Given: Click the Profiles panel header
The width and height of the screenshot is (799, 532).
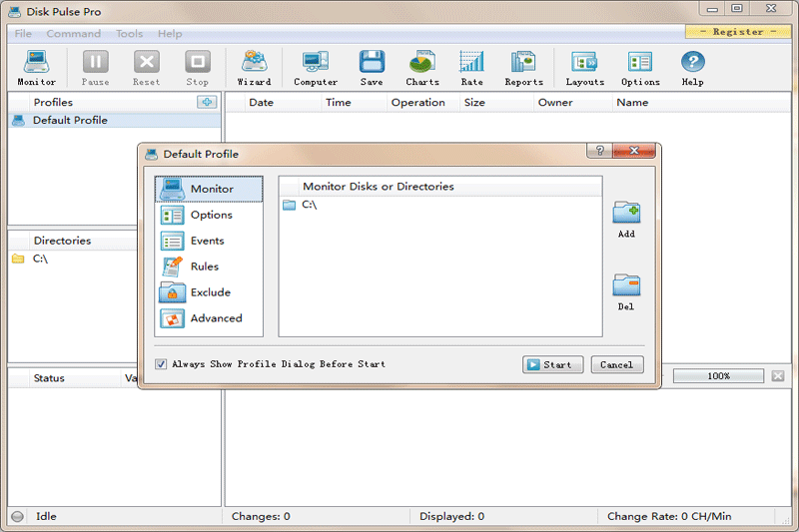Looking at the screenshot, I should click(53, 103).
